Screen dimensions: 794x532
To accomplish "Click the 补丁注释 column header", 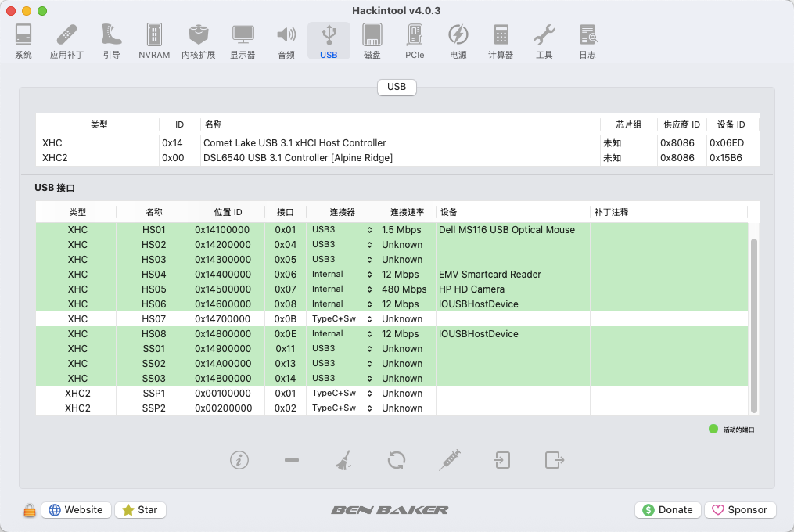I will (668, 212).
